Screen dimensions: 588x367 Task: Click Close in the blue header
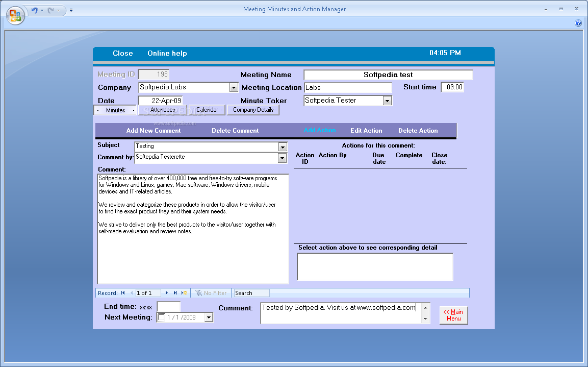click(x=122, y=53)
